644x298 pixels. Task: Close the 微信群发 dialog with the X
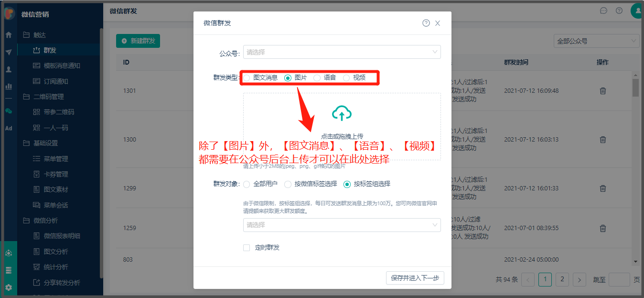438,23
